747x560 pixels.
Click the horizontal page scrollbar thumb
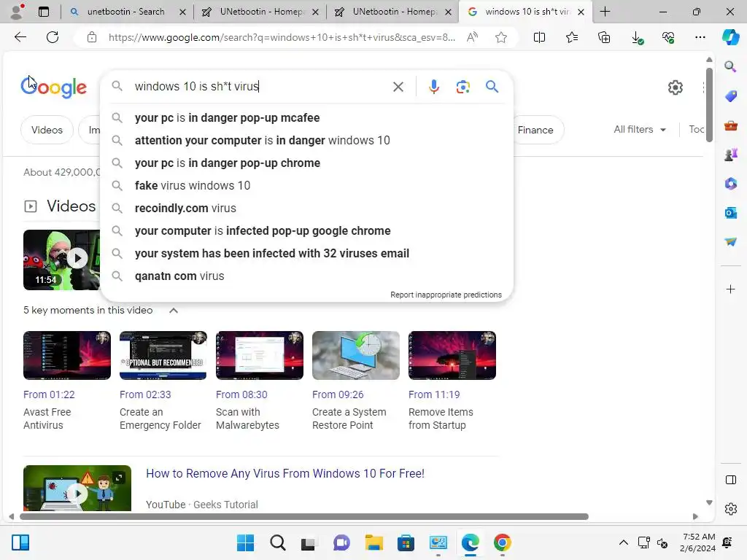[x=304, y=517]
